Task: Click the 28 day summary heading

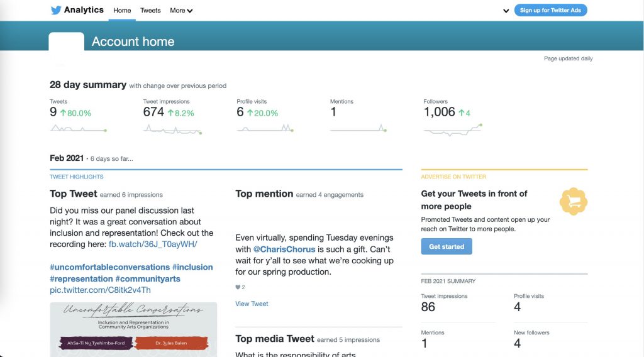Action: coord(88,84)
